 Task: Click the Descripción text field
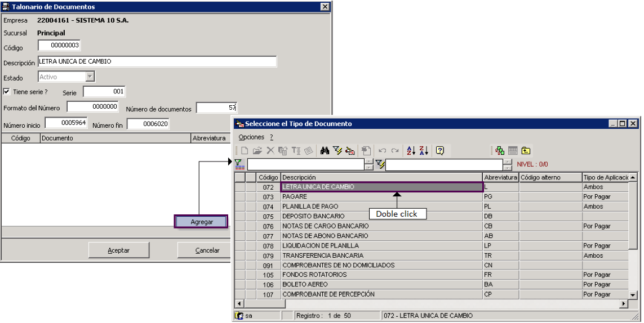click(x=157, y=61)
